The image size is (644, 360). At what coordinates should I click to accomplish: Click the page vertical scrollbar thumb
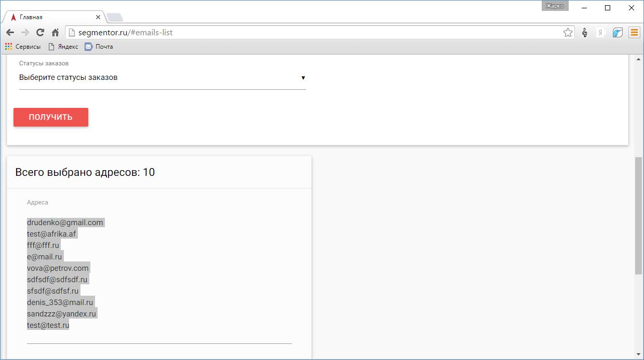pos(638,215)
